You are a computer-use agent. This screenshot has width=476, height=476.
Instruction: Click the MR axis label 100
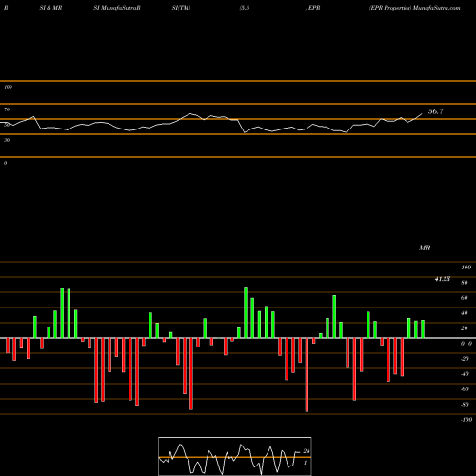click(x=466, y=268)
